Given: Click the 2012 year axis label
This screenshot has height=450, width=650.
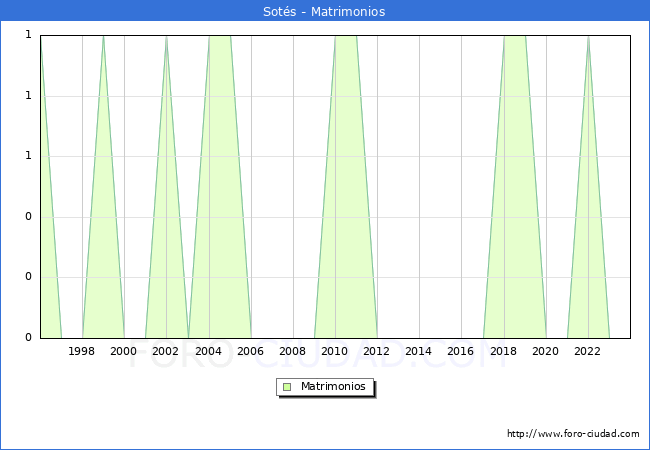Looking at the screenshot, I should (x=377, y=351).
